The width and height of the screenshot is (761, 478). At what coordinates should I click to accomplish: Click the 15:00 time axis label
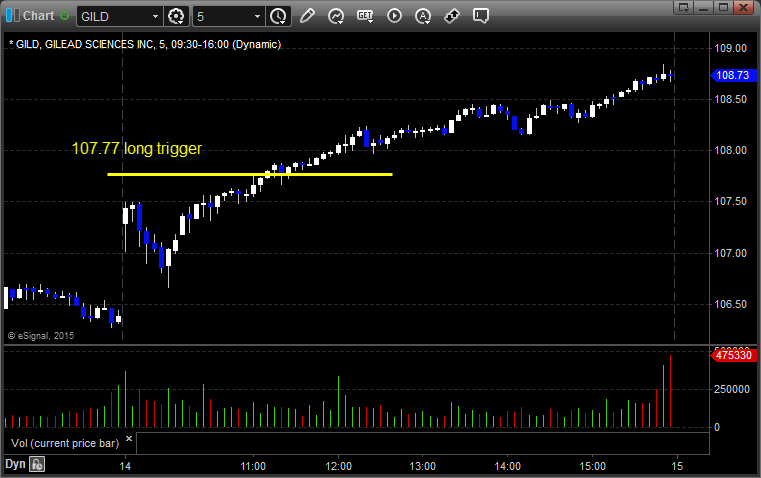coord(592,466)
